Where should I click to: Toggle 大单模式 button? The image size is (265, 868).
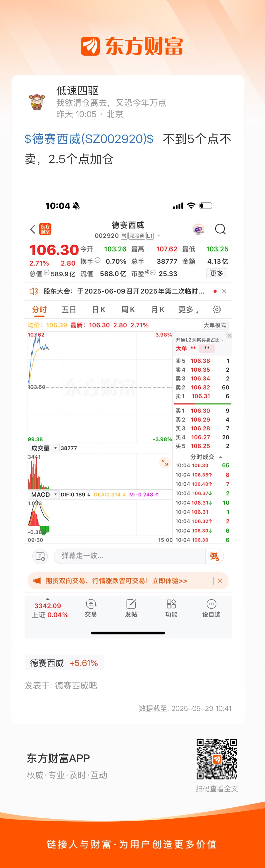tap(215, 325)
